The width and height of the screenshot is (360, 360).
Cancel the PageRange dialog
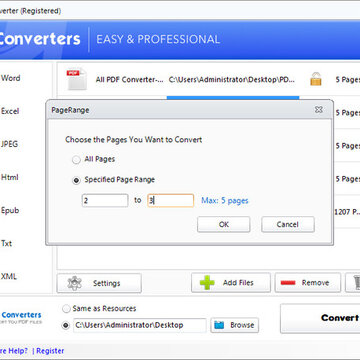click(x=288, y=224)
